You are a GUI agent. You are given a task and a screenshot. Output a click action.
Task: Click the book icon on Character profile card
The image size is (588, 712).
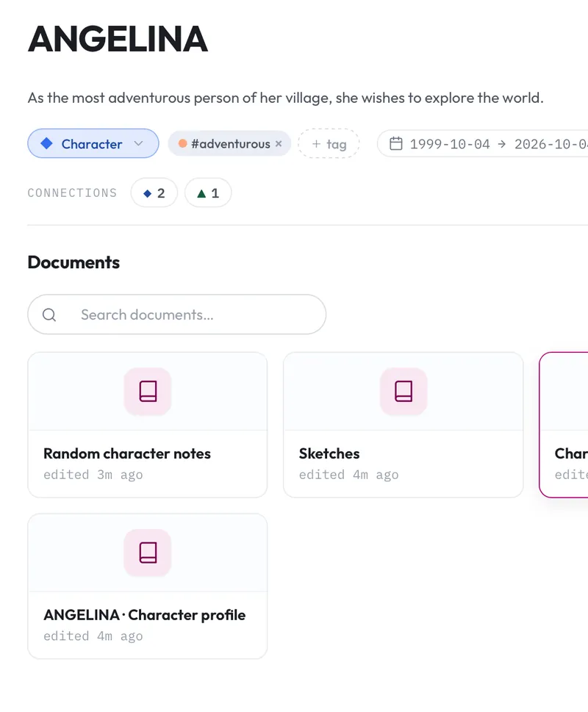point(148,553)
